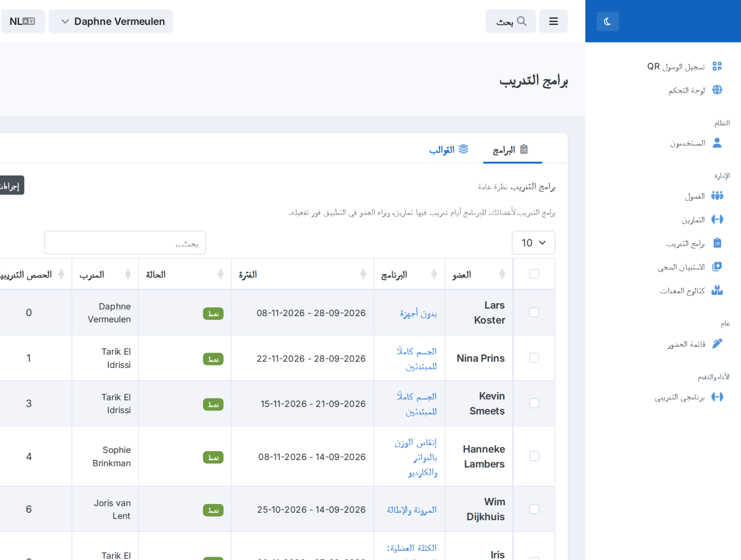
Task: Click the training programs clipboard icon
Action: (717, 243)
